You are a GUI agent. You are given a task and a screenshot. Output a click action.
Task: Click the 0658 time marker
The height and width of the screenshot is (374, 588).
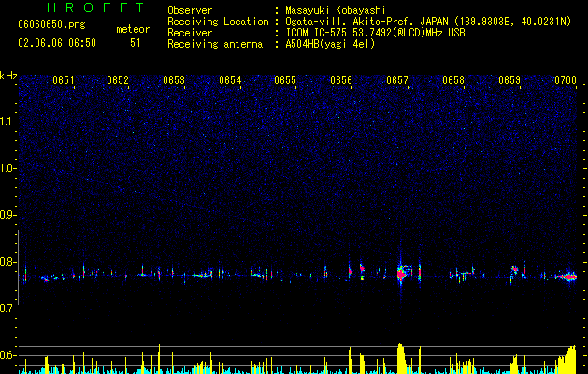click(453, 80)
